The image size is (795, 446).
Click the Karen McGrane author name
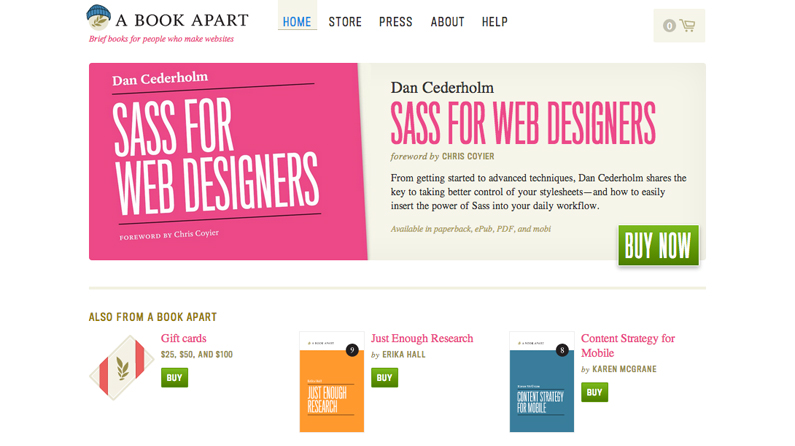pyautogui.click(x=624, y=369)
